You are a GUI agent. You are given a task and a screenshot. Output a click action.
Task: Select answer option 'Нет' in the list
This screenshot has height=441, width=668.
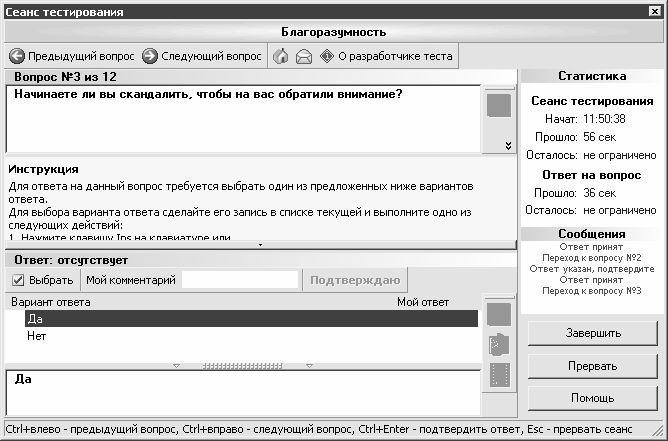[x=251, y=336]
